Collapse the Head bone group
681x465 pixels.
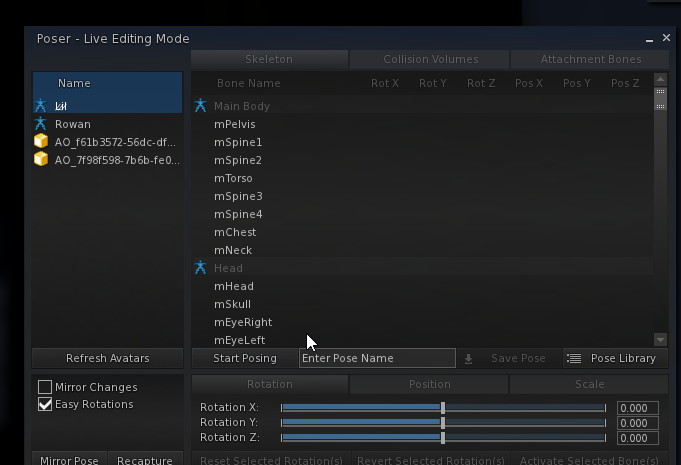423,268
